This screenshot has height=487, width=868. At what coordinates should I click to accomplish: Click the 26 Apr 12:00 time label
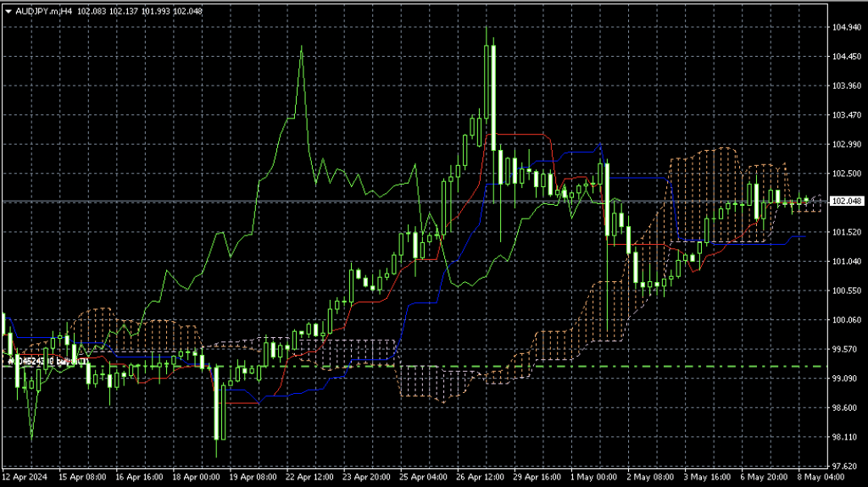(480, 477)
